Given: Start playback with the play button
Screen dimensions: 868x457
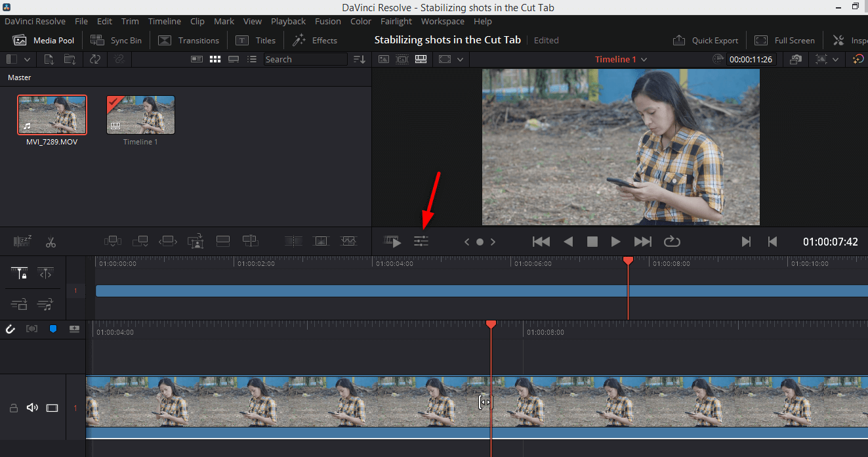Looking at the screenshot, I should point(615,242).
